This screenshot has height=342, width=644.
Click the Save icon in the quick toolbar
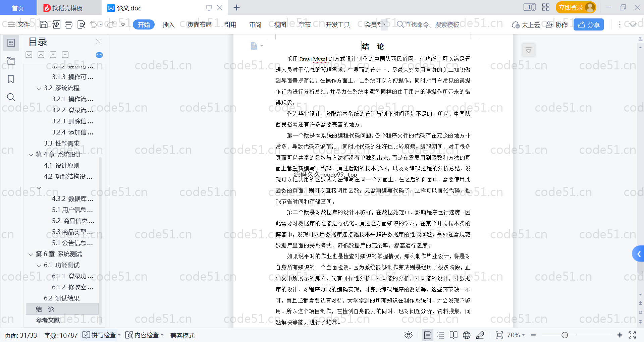point(44,24)
